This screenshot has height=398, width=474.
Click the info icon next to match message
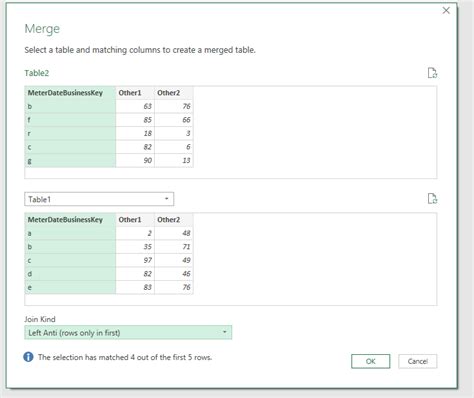pyautogui.click(x=28, y=357)
